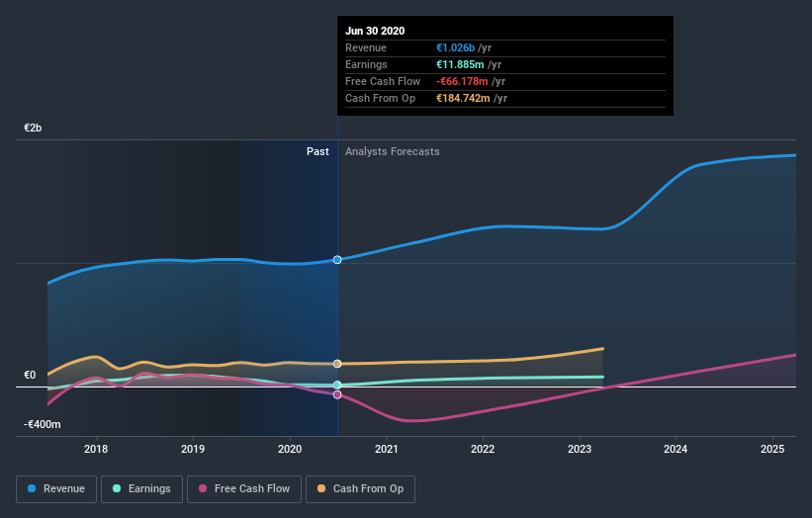Click the tooltip 'Earnings' row label

click(366, 64)
